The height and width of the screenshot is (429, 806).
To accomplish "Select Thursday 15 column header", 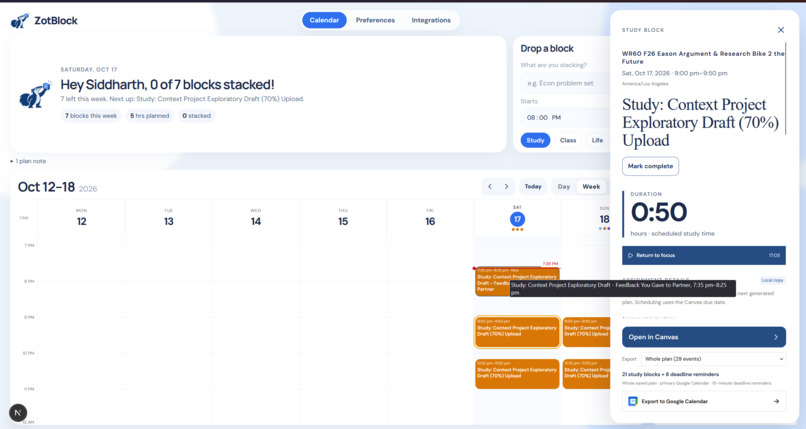I will pyautogui.click(x=343, y=218).
